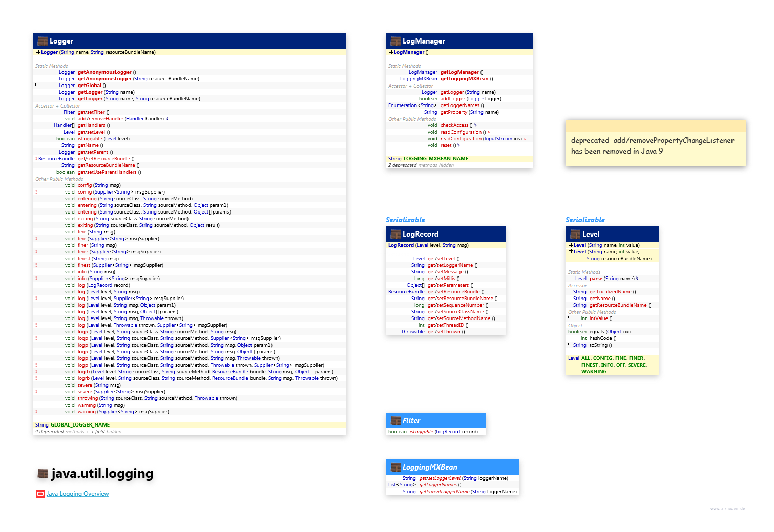Click the java.util.logging package icon
The image size is (774, 532).
click(43, 474)
